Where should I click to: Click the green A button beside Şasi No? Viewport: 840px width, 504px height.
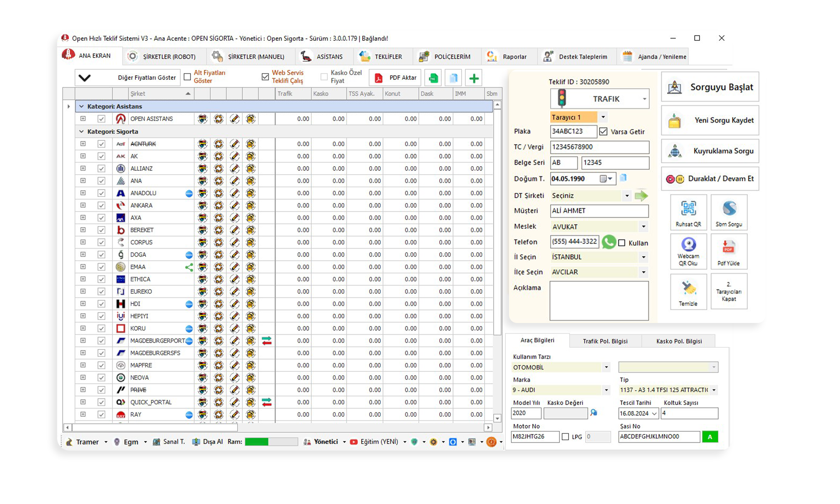point(710,437)
